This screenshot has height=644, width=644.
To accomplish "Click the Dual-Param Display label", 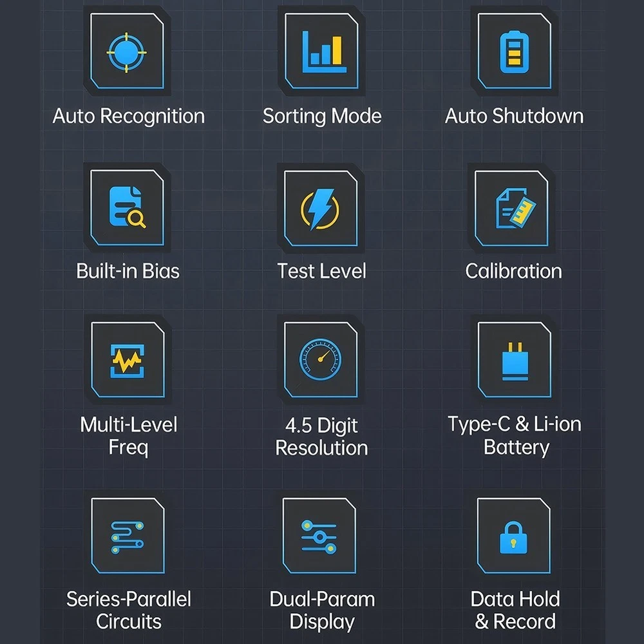I will pyautogui.click(x=322, y=611).
